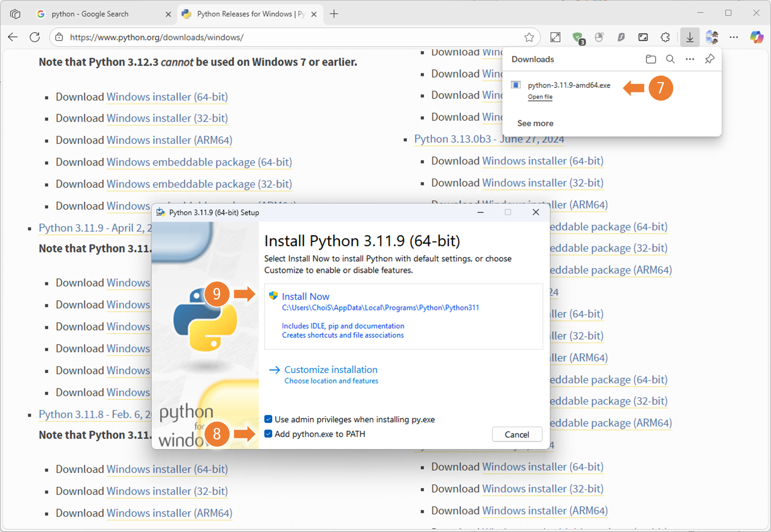Refresh the current page
This screenshot has height=532, width=771.
(35, 37)
